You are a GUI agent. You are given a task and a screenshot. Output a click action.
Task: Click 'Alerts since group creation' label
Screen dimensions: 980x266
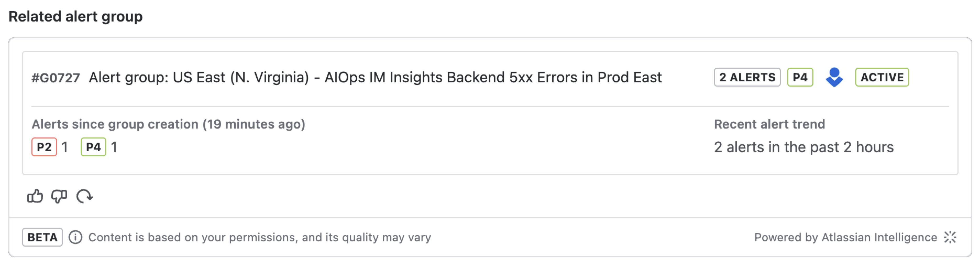[168, 124]
